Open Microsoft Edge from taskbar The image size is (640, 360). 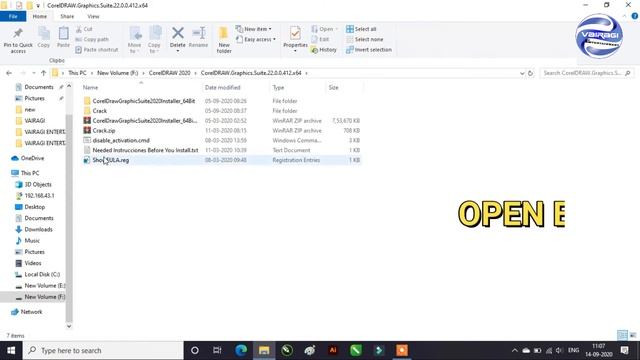pos(241,350)
